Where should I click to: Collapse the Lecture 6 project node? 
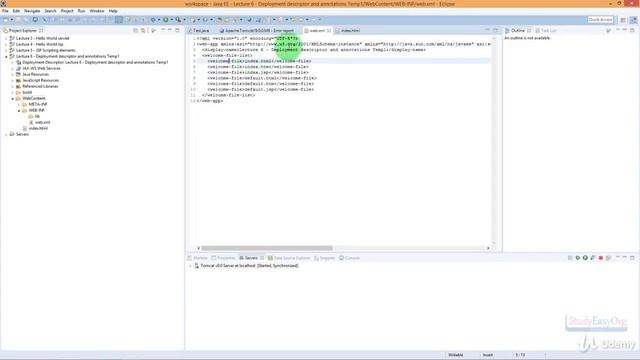(x=6, y=56)
